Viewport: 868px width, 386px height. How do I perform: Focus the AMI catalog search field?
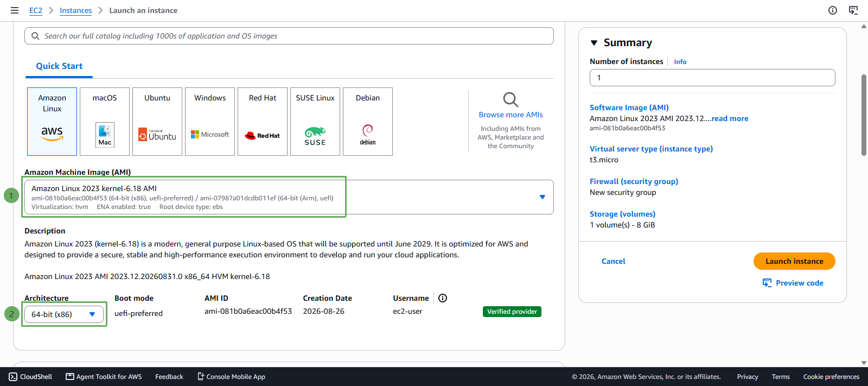point(289,36)
